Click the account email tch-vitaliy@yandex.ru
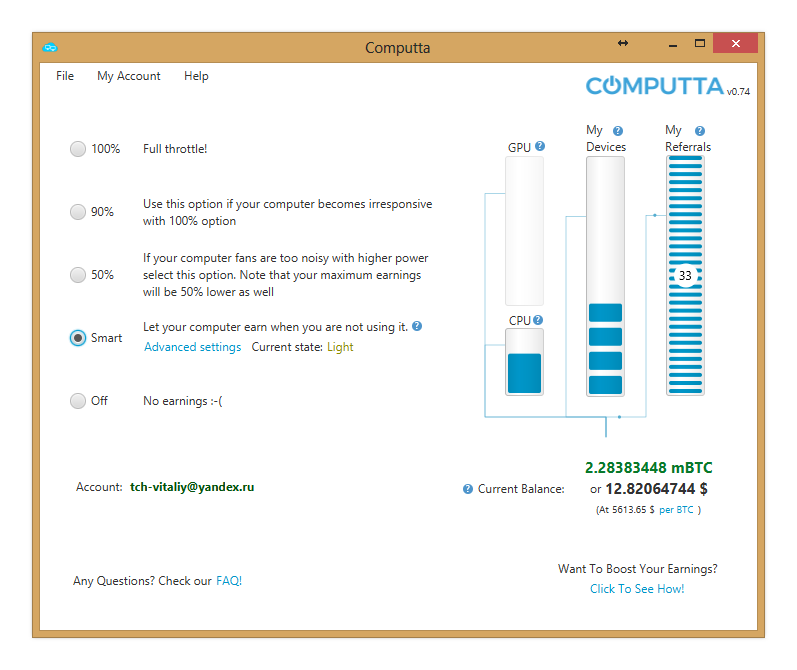The image size is (797, 670). 192,487
